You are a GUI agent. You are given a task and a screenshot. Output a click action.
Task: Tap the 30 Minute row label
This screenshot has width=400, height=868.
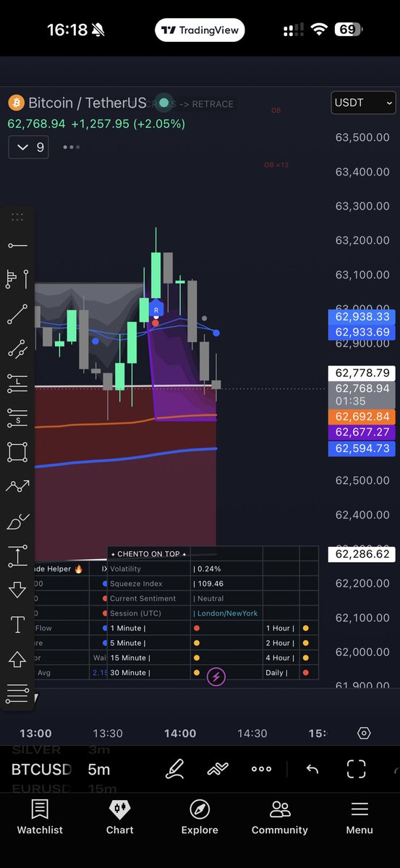pos(130,673)
